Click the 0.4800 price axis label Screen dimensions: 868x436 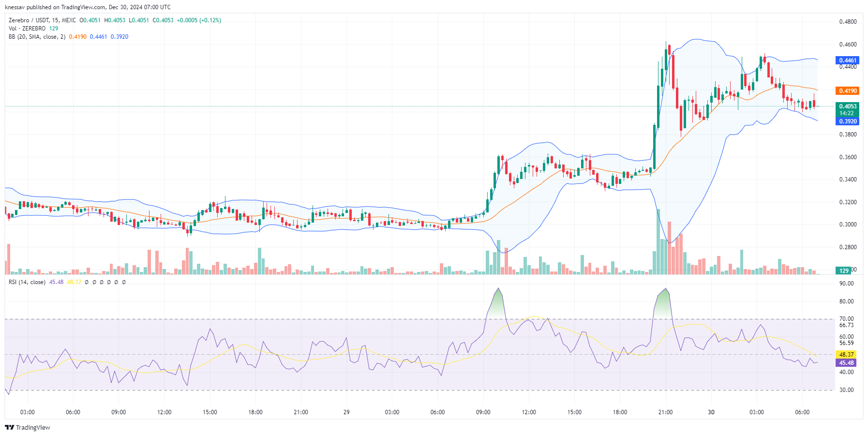(x=848, y=22)
